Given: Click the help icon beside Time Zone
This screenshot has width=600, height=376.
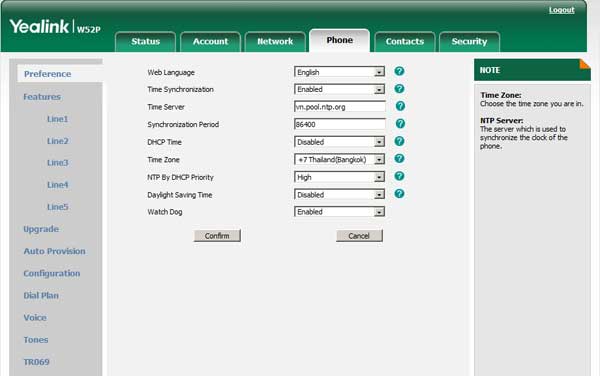Looking at the screenshot, I should [399, 158].
